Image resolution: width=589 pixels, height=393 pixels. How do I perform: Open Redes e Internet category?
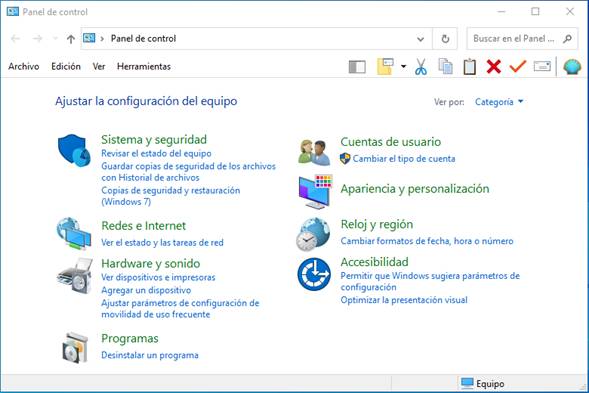tap(143, 226)
